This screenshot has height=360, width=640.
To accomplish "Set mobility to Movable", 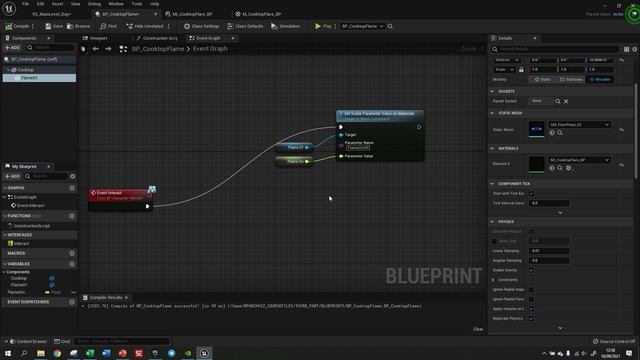I will click(x=600, y=80).
